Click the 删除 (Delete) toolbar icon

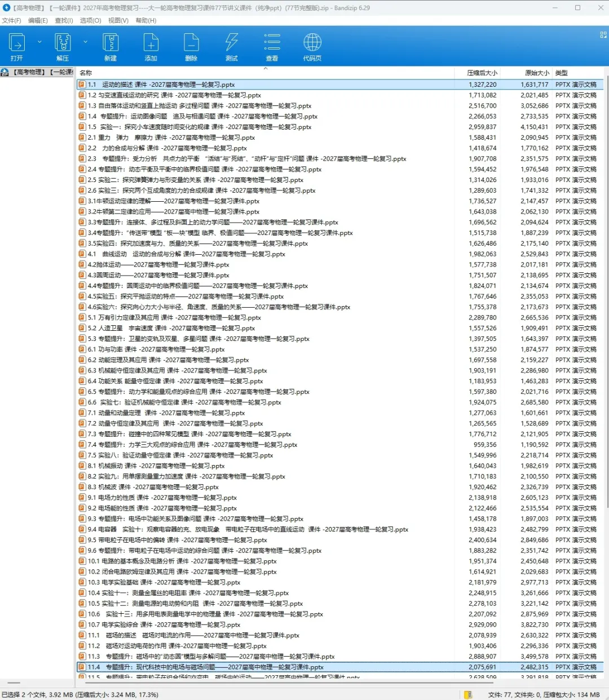tap(192, 42)
